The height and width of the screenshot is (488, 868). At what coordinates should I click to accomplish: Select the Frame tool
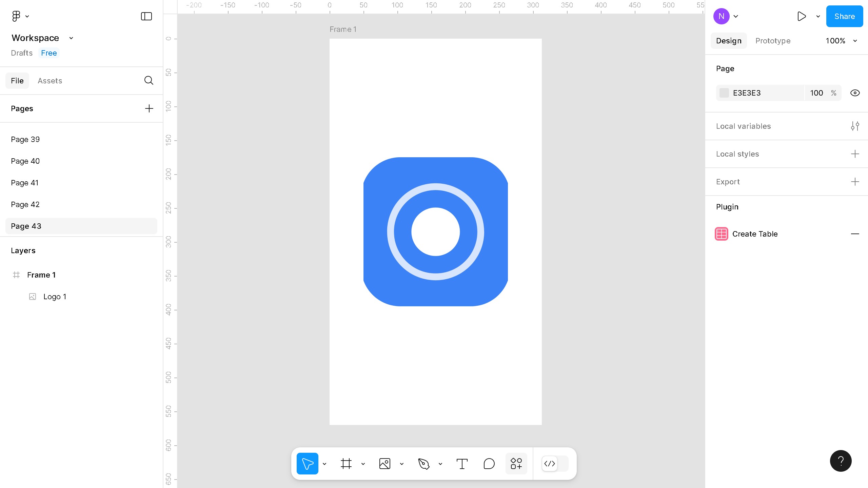346,463
